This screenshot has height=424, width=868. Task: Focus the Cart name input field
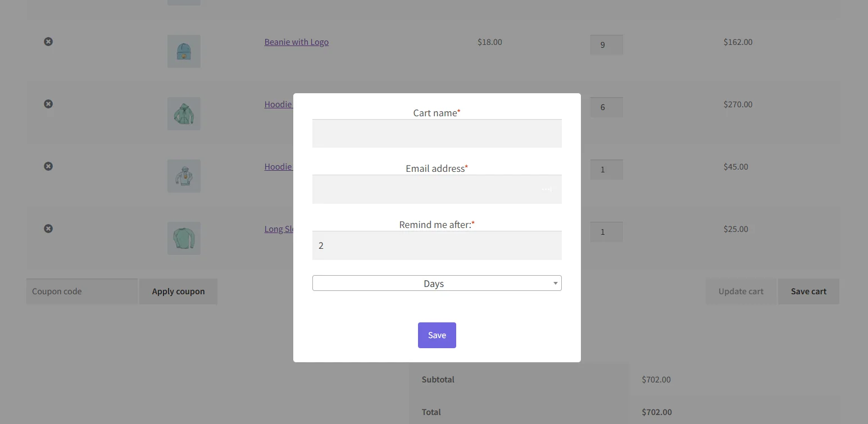click(x=437, y=134)
